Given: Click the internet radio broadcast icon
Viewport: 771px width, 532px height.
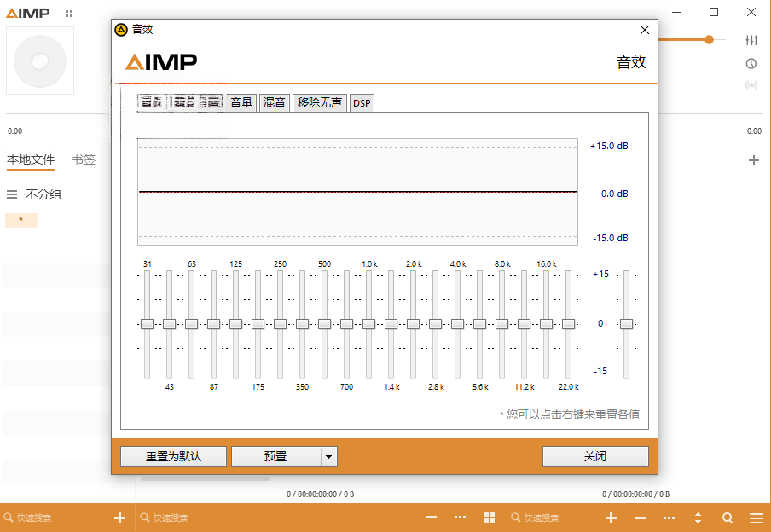Looking at the screenshot, I should (x=751, y=85).
